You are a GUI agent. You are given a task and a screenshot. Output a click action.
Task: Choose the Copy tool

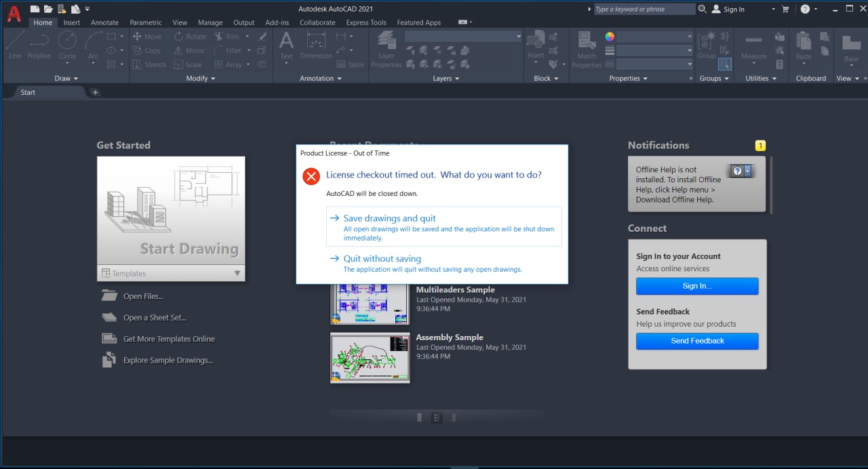(x=147, y=51)
